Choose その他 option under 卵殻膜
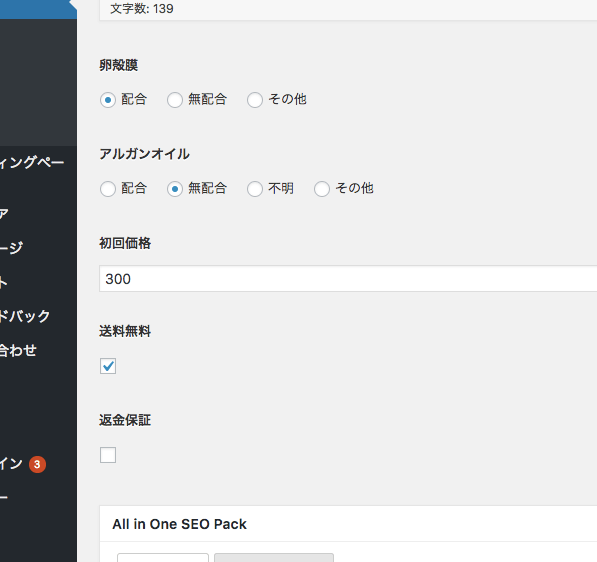 (255, 100)
